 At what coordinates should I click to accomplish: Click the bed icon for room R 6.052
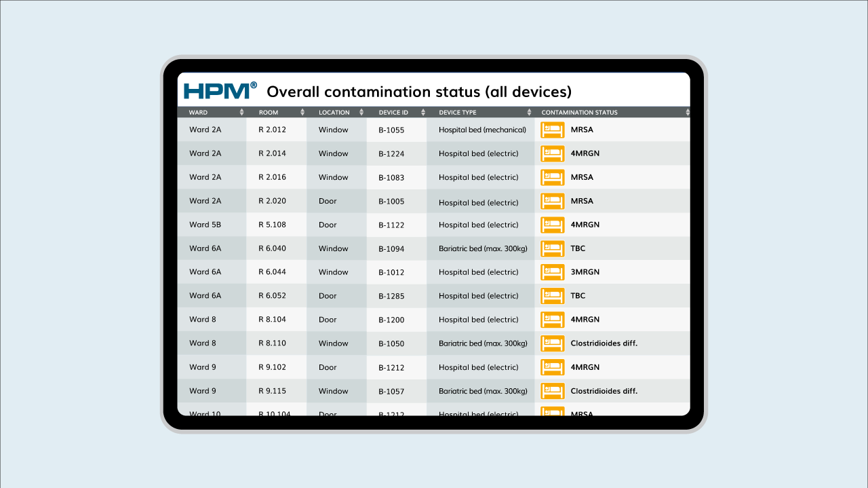pos(552,296)
